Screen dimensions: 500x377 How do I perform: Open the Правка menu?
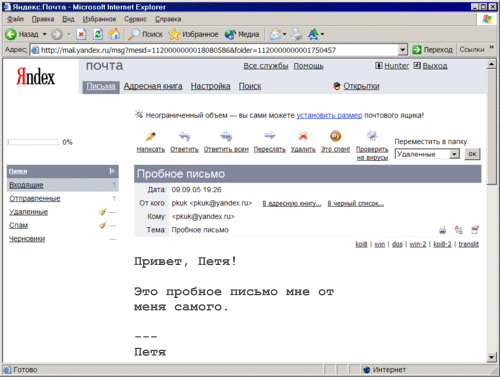(43, 19)
